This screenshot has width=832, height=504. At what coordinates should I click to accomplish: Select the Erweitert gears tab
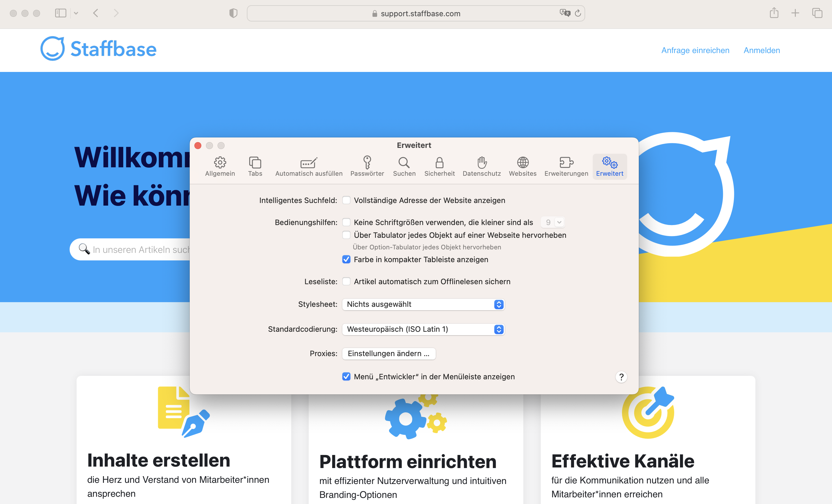pos(609,166)
